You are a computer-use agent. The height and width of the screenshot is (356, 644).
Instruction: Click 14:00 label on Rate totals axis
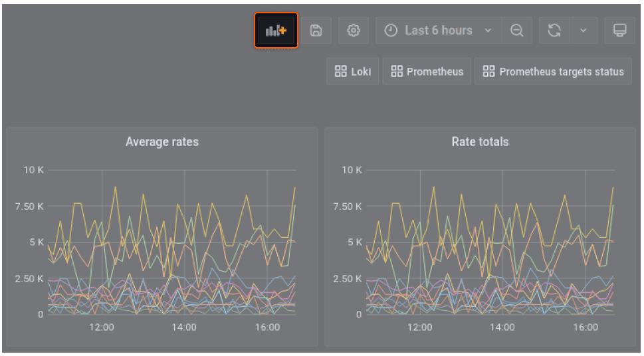502,327
